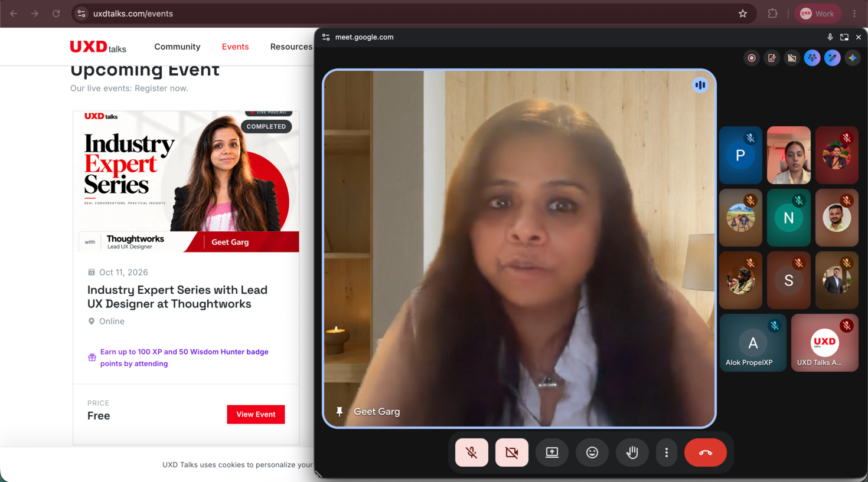Screen dimensions: 868x482
Task: Click muted mic icon on participant P tile
Action: click(x=750, y=138)
